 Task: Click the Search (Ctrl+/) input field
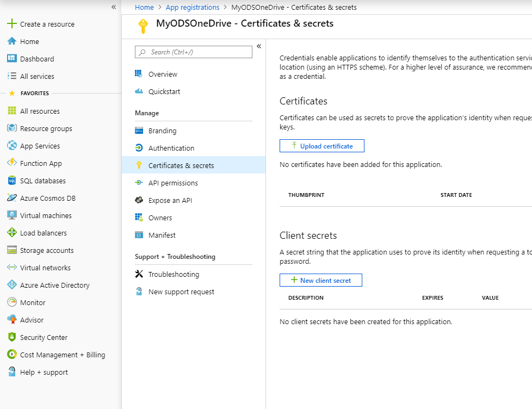pos(194,52)
